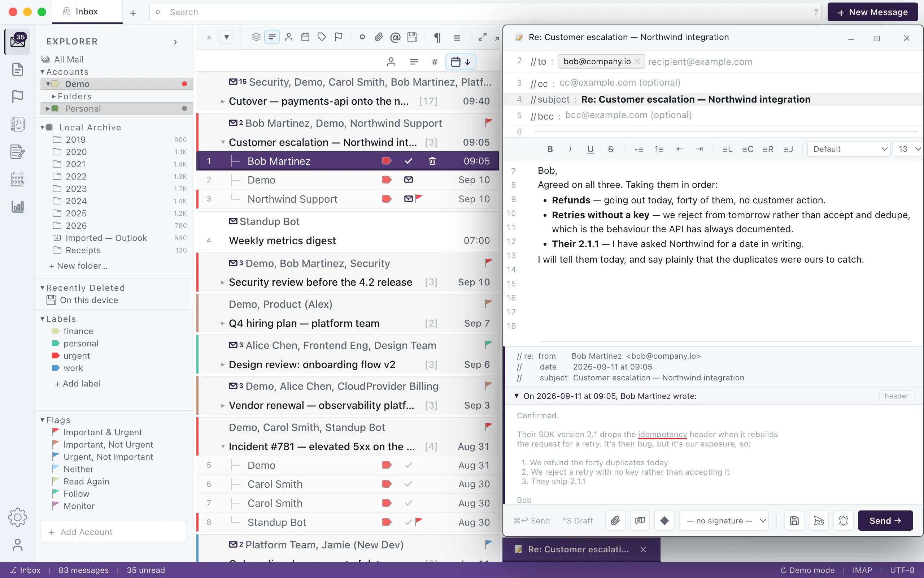Toggle Italic formatting in compose toolbar
The width and height of the screenshot is (924, 578).
[x=570, y=149]
